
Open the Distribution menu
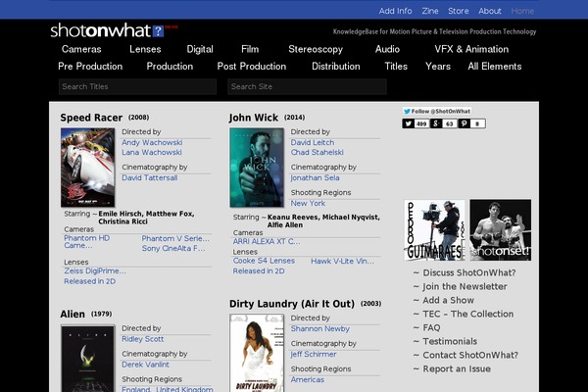coord(335,67)
